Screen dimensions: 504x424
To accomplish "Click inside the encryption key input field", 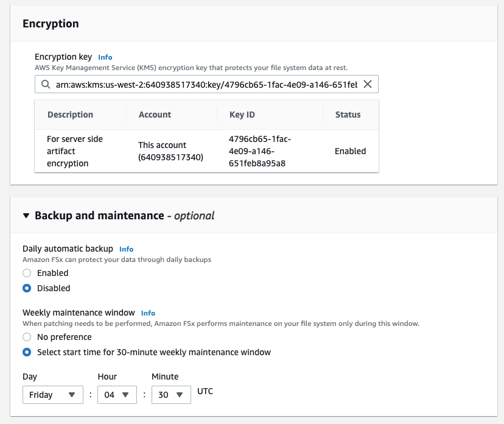I will pyautogui.click(x=201, y=84).
